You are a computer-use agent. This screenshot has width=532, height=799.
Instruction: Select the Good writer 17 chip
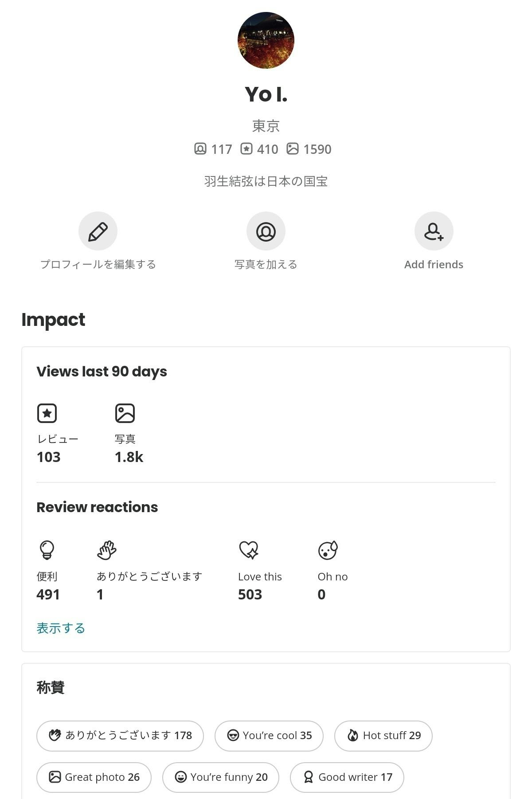pos(347,777)
